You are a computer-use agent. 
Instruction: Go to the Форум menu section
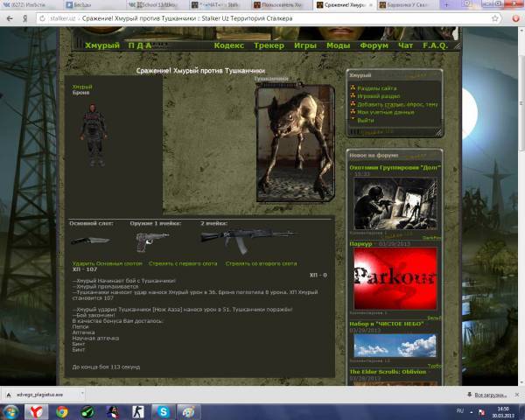coord(374,45)
